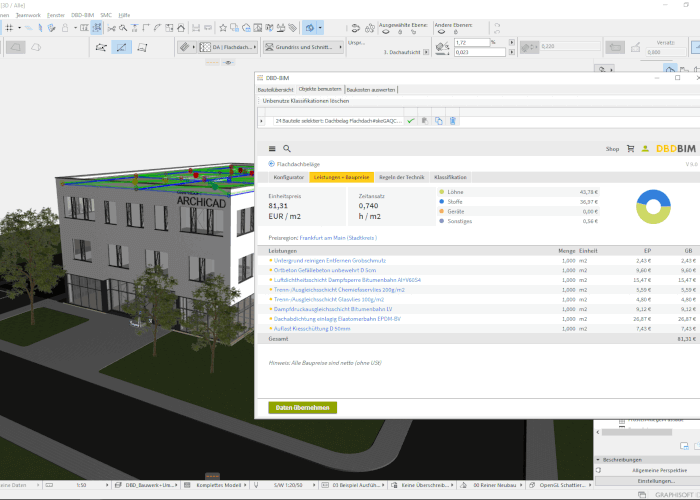This screenshot has width=700, height=500.
Task: Expand the 24 Bauteile selektiert row arrow
Action: point(262,121)
